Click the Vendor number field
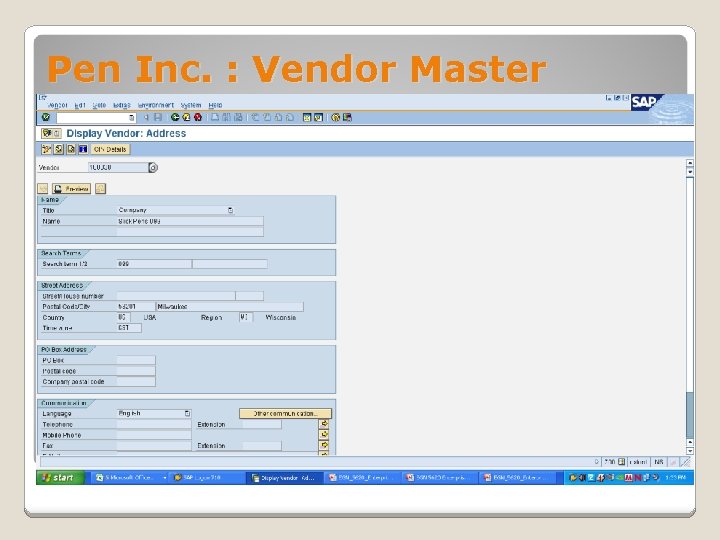720x540 pixels. [118, 168]
